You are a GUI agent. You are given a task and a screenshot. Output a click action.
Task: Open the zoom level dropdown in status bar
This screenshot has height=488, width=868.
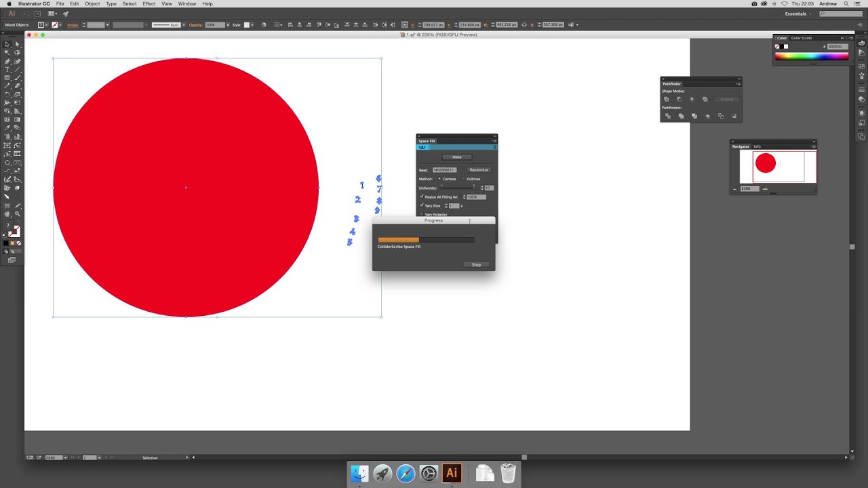pos(64,457)
